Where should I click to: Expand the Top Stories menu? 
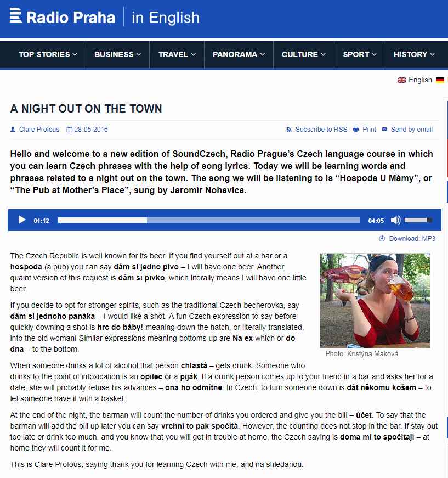coord(48,54)
